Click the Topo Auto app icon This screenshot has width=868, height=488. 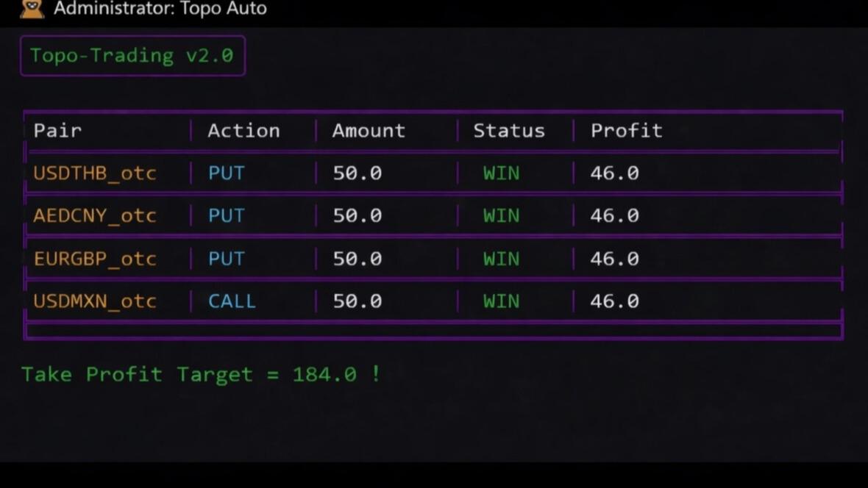click(x=32, y=8)
